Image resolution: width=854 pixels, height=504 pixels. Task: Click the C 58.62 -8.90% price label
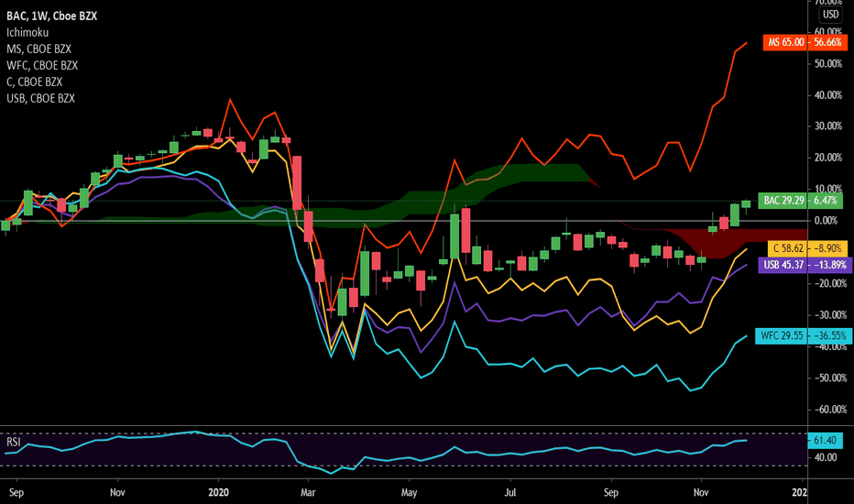[x=807, y=248]
